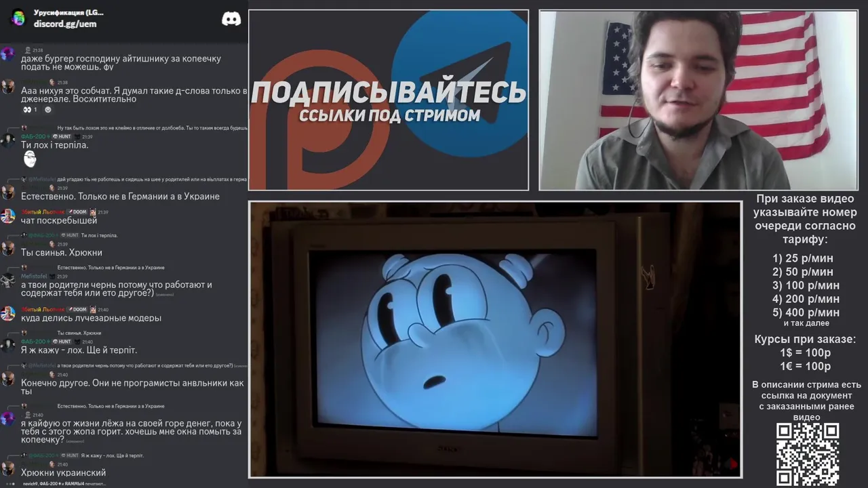Click avatar beside 'чат поскребышей' message
This screenshot has width=868, height=488.
tap(7, 216)
